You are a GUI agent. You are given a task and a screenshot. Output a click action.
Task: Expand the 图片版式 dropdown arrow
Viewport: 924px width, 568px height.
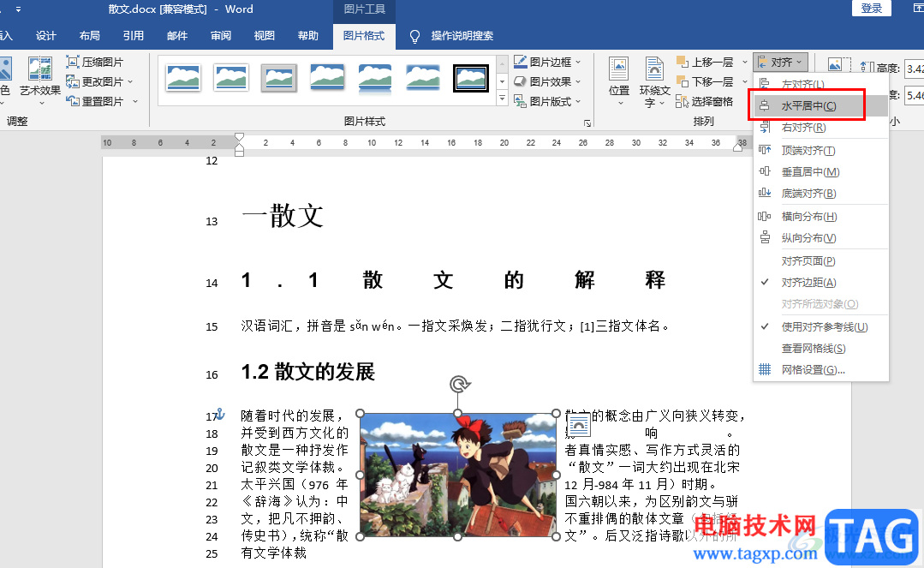tap(578, 101)
